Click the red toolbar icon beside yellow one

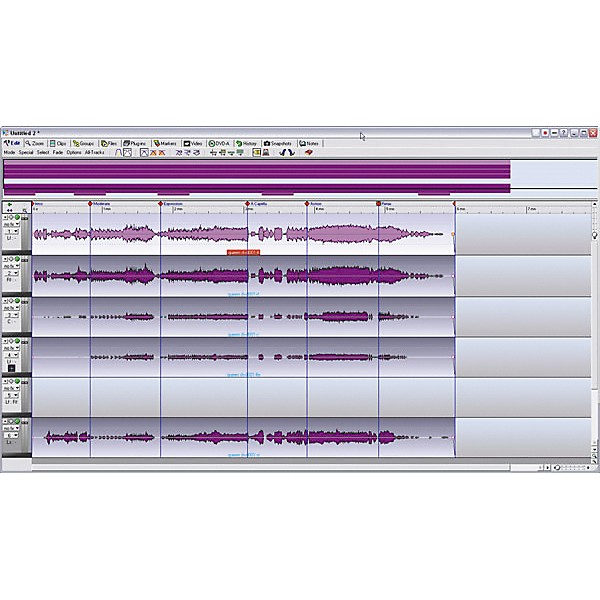point(266,153)
